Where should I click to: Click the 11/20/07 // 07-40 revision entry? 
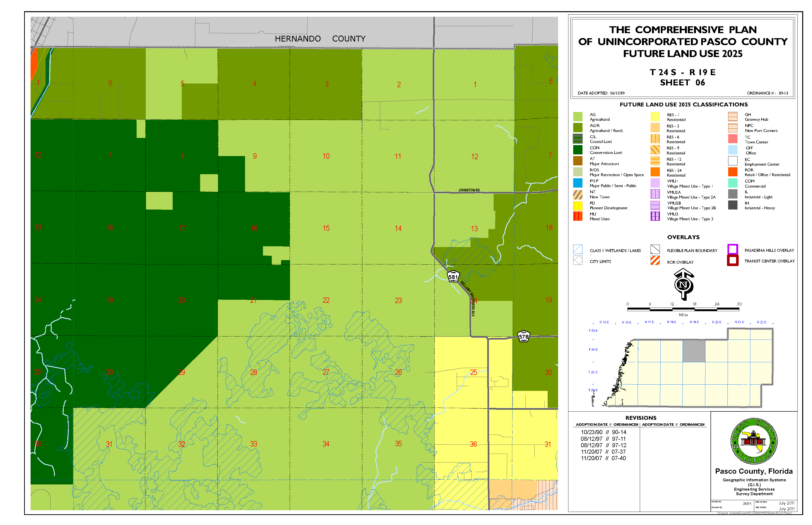click(603, 458)
